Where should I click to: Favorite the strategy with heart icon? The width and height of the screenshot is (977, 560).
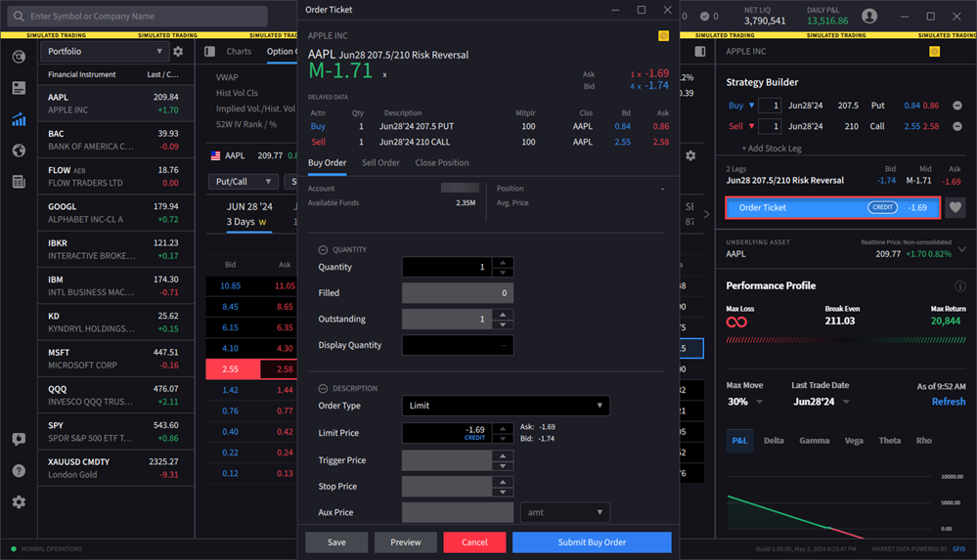(955, 207)
